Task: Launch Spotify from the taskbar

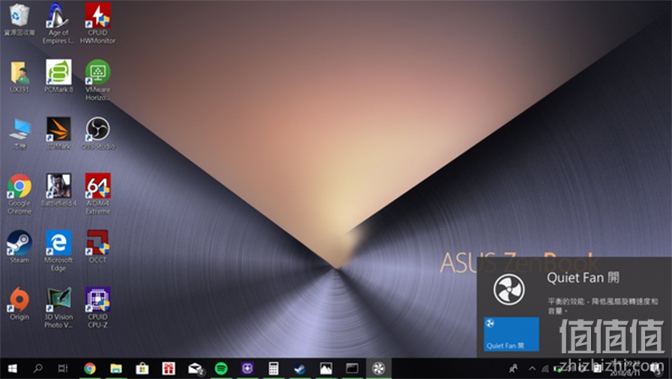Action: [221, 368]
